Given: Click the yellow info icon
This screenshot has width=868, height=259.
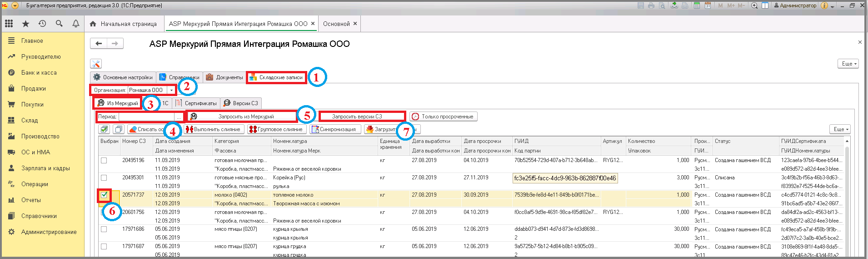Looking at the screenshot, I should coord(824,5).
